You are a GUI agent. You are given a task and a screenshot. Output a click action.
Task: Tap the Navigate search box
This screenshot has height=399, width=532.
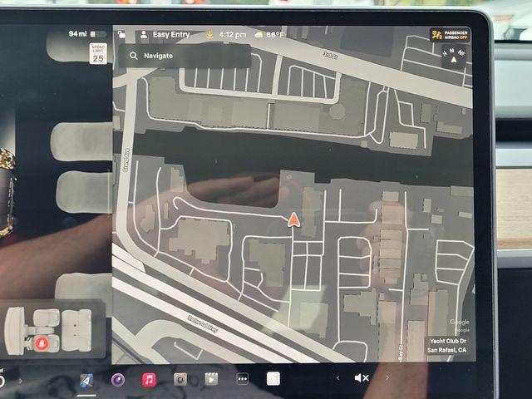point(183,56)
